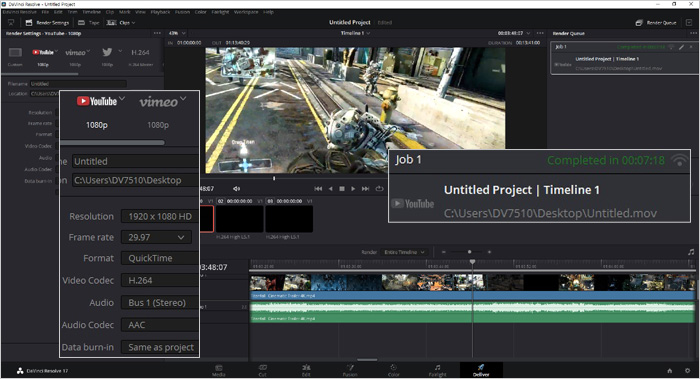Edit Job 1 with the pencil icon
Image resolution: width=700 pixels, height=379 pixels.
pos(681,47)
